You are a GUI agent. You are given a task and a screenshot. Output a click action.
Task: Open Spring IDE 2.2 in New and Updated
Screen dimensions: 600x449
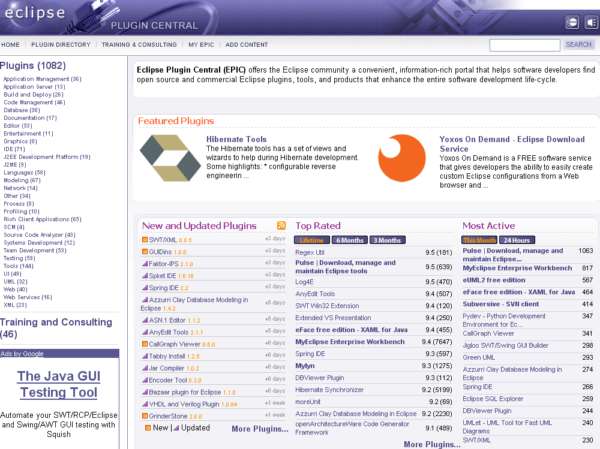[168, 288]
